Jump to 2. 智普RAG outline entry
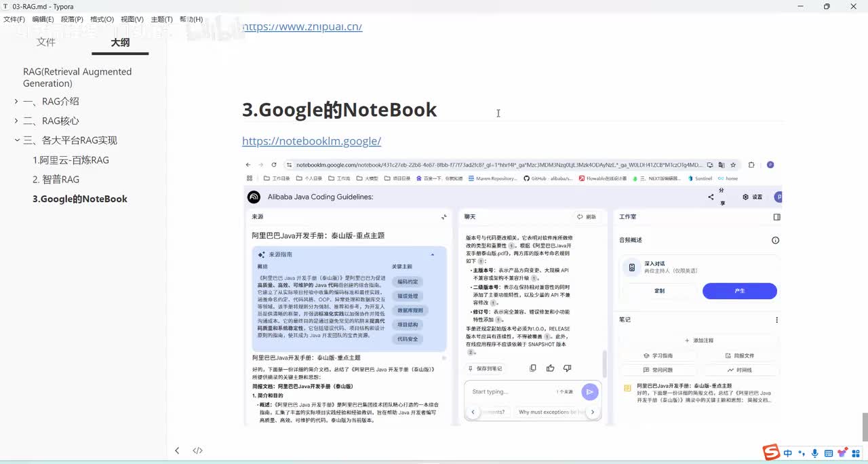The height and width of the screenshot is (464, 868). tap(56, 180)
